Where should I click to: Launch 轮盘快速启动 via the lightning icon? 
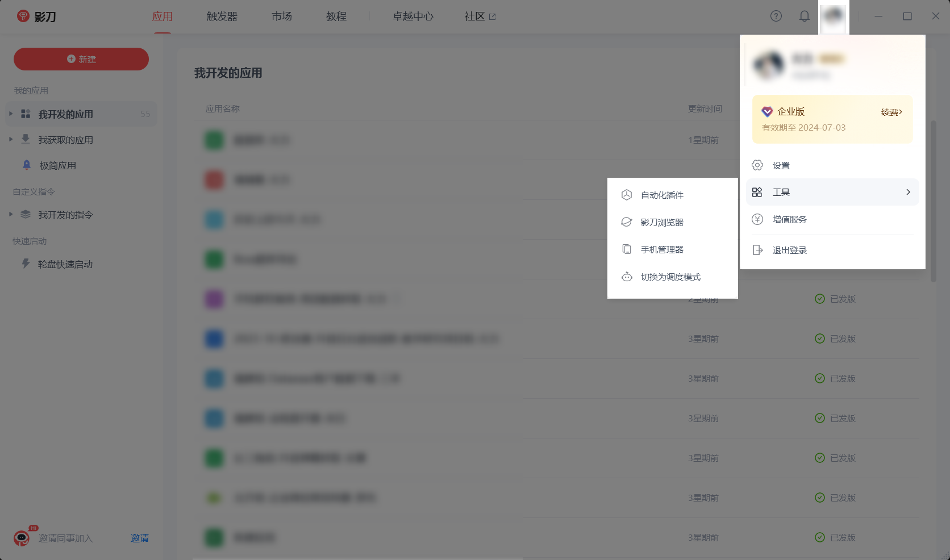pos(24,264)
